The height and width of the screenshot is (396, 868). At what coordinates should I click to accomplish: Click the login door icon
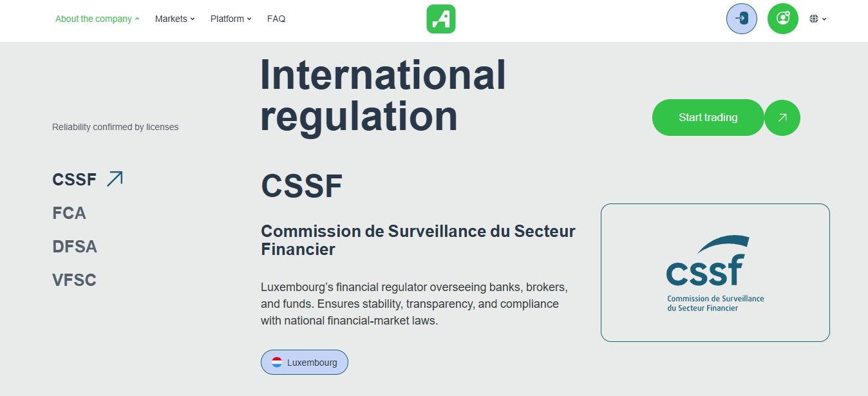tap(741, 19)
